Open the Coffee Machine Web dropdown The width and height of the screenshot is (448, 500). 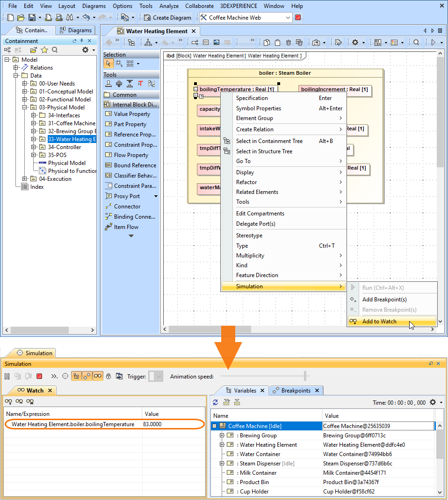pos(288,17)
